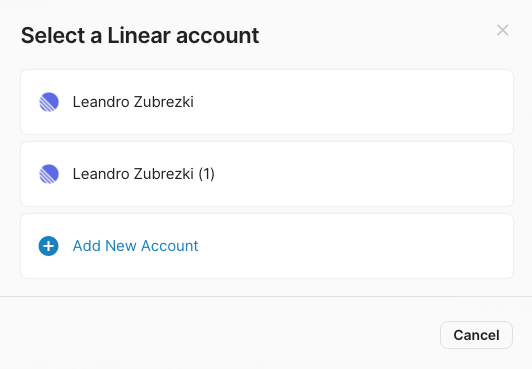Click the Linear logo beside Leandro Zubrezki (1)
Image resolution: width=532 pixels, height=369 pixels.
click(49, 174)
